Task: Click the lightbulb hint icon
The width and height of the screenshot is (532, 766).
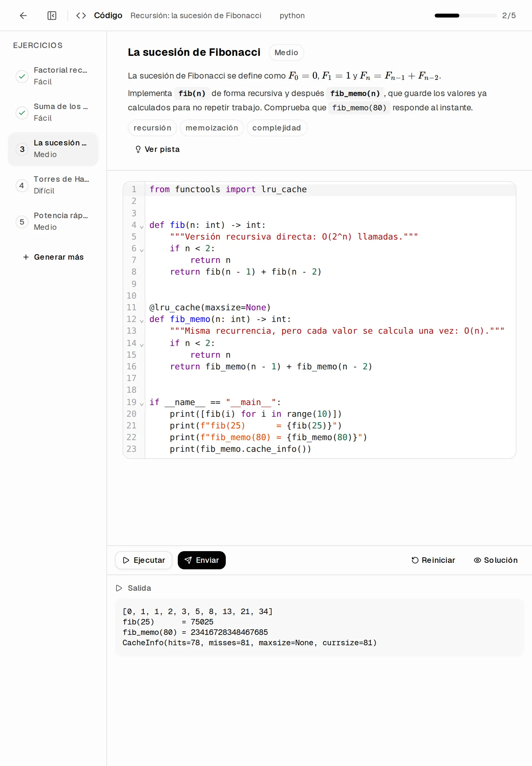Action: (138, 149)
